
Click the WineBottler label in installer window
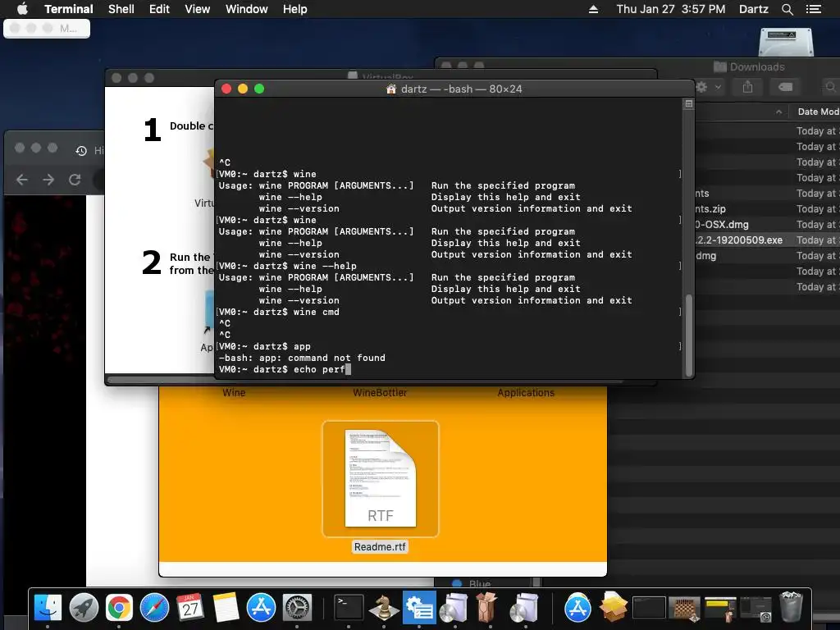click(380, 393)
